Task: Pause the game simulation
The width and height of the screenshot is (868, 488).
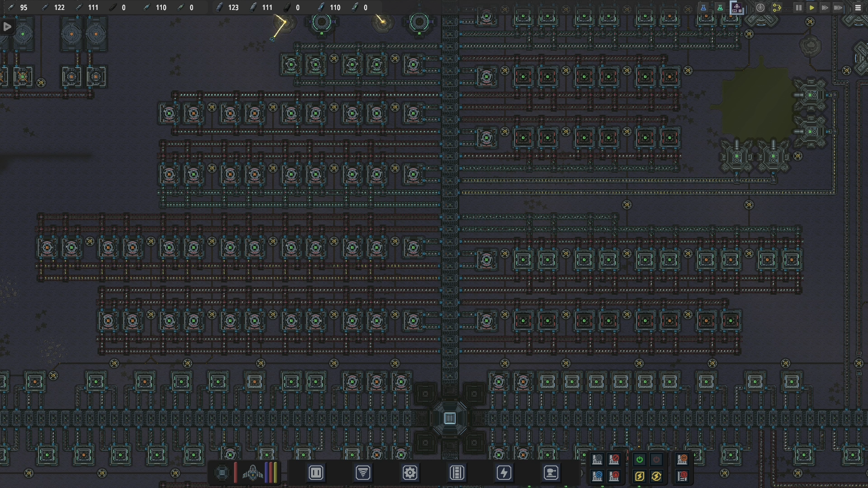Action: tap(798, 8)
